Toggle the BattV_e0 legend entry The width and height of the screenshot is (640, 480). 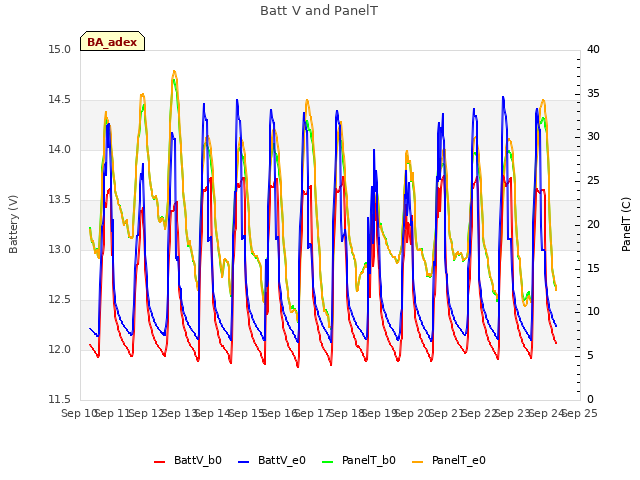272,460
